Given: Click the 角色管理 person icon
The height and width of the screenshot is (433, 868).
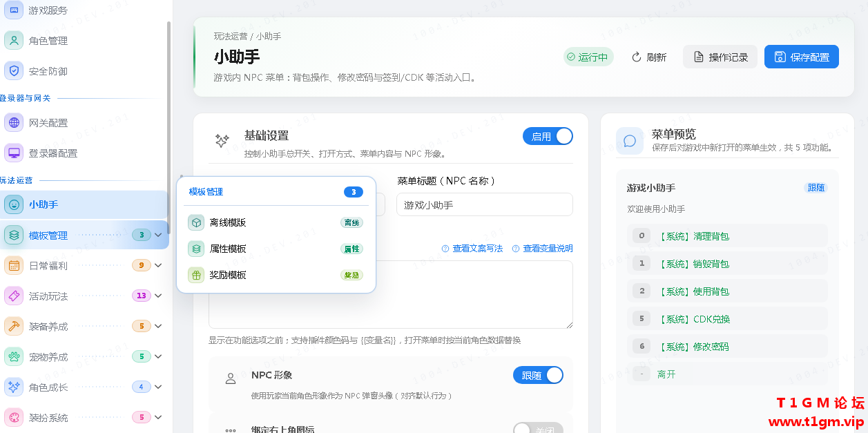Looking at the screenshot, I should [14, 41].
